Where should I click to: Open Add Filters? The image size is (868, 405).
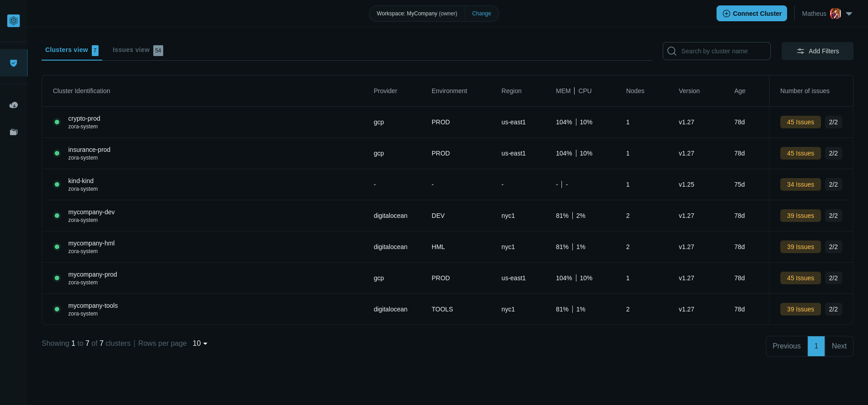(817, 51)
